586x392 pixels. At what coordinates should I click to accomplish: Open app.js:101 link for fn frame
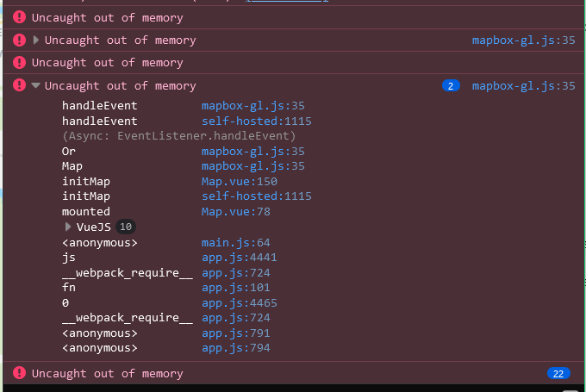pos(236,288)
